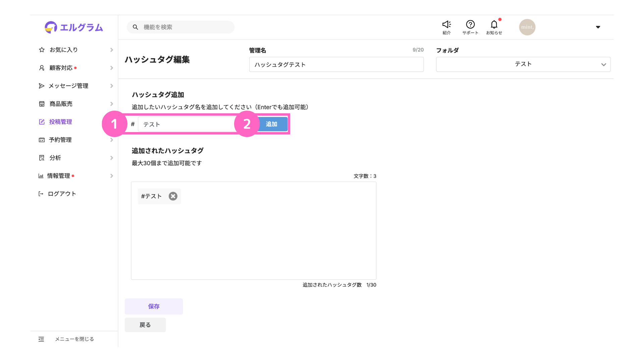Click the エルグラム logo

[x=74, y=27]
